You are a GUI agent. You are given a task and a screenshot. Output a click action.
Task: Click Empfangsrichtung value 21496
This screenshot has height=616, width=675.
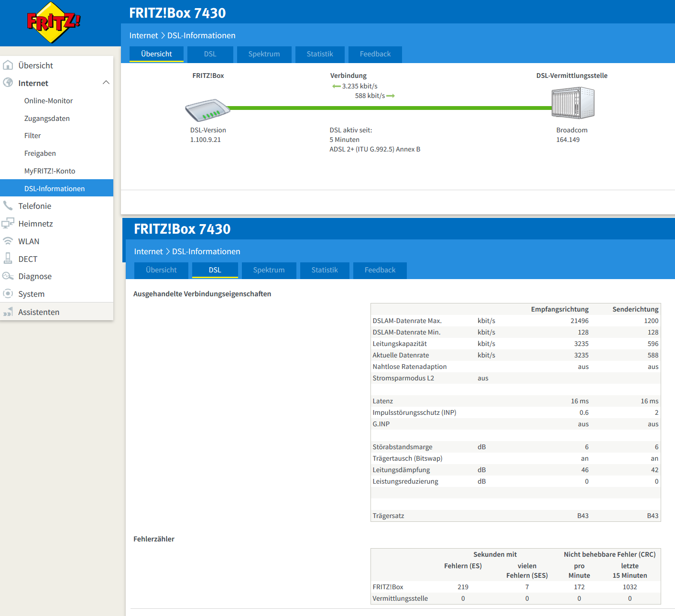point(579,321)
